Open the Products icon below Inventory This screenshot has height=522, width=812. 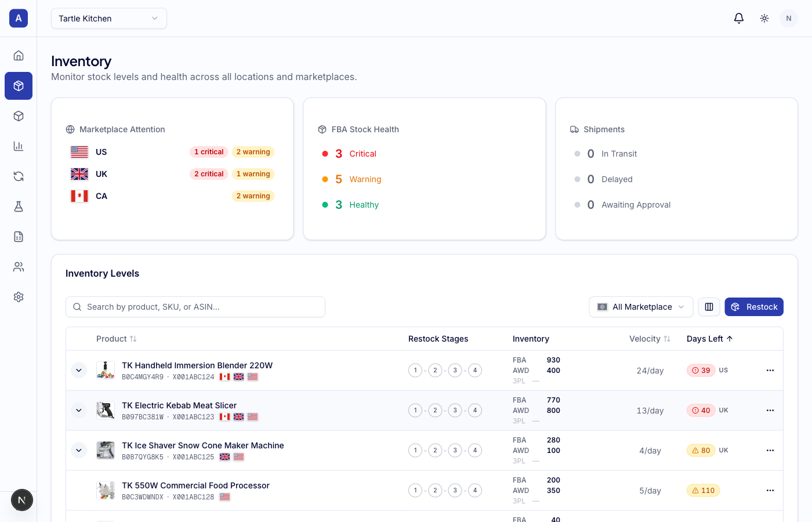point(18,115)
